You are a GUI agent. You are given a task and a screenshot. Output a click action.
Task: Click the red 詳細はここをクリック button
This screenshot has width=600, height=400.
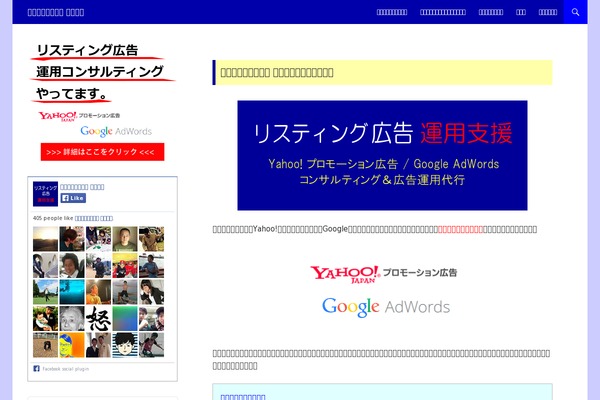103,152
